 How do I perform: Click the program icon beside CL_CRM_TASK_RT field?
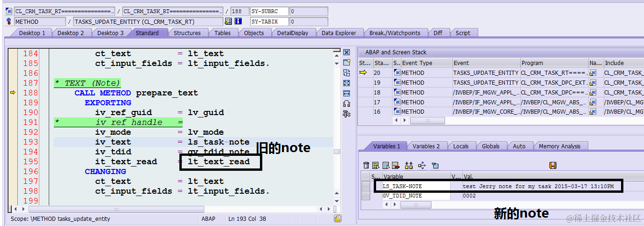(9, 11)
